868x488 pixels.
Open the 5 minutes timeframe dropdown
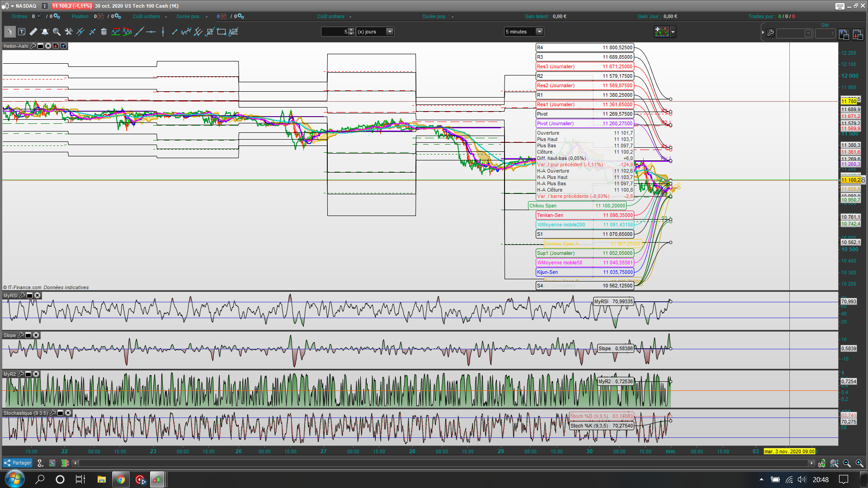click(x=539, y=32)
